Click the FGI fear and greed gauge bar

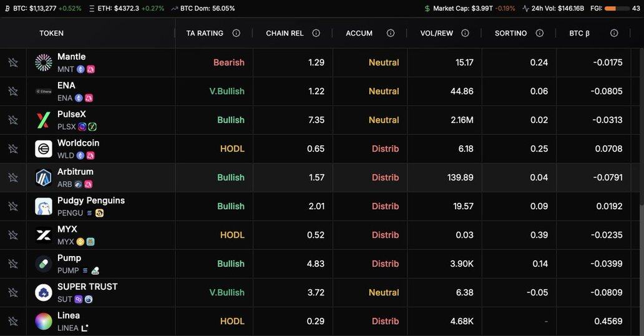pyautogui.click(x=617, y=9)
